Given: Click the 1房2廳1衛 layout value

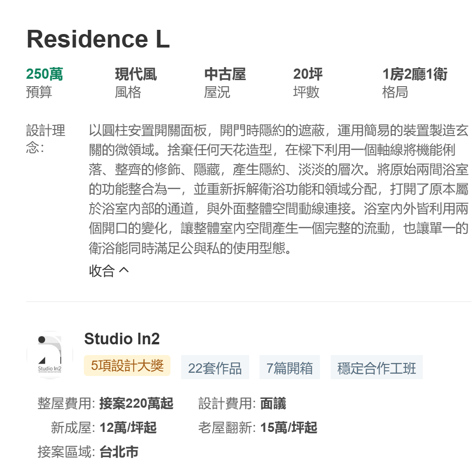Looking at the screenshot, I should pos(415,75).
